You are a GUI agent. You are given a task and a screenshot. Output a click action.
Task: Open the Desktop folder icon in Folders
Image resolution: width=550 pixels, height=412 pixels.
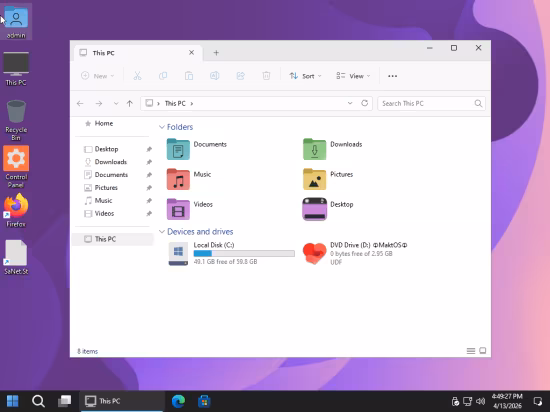(x=315, y=209)
